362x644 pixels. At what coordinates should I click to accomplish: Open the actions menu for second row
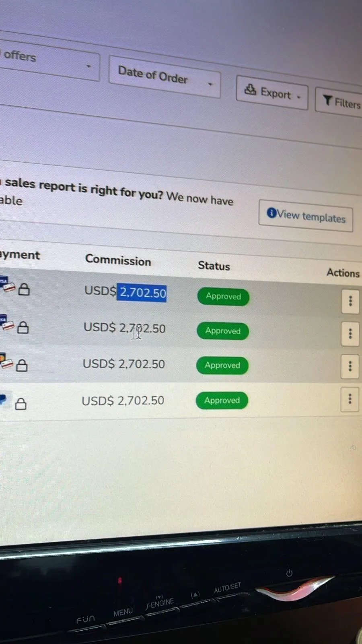coord(350,334)
